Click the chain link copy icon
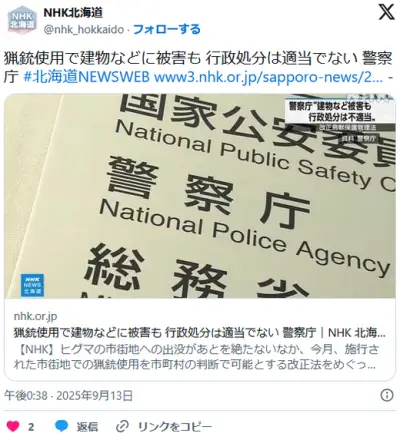The width and height of the screenshot is (400, 433). pyautogui.click(x=122, y=426)
